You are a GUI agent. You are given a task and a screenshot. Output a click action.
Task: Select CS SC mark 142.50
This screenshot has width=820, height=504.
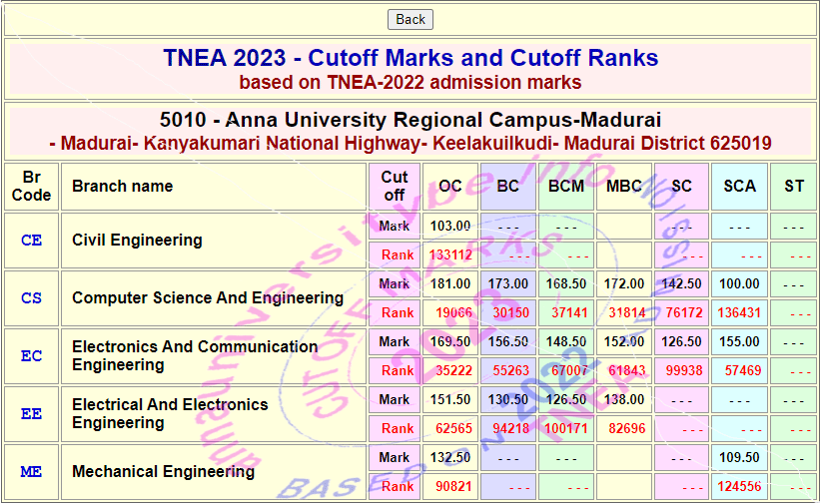point(681,283)
